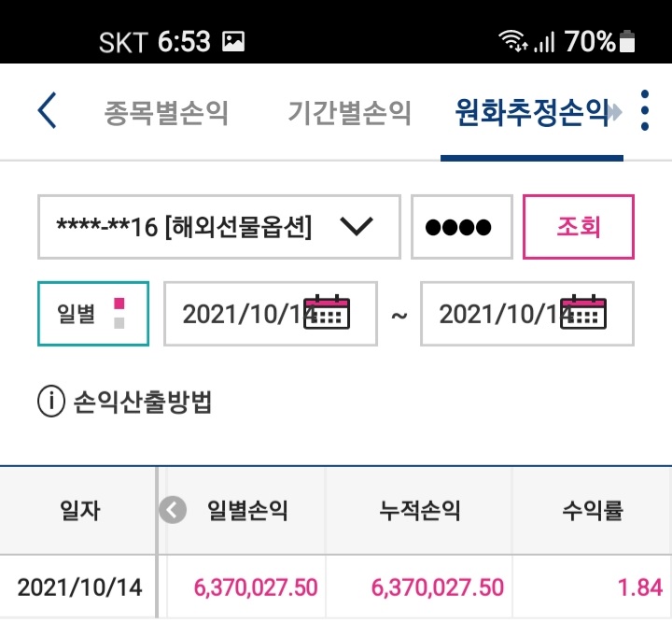Tap the info icon beside 손익산출방법
Image resolution: width=672 pixels, height=623 pixels.
pyautogui.click(x=51, y=402)
